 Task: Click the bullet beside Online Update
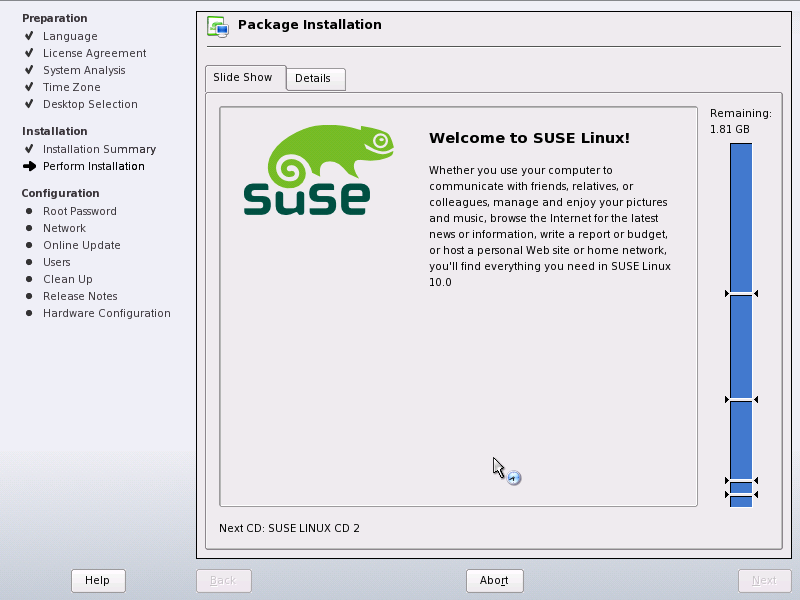(x=29, y=245)
